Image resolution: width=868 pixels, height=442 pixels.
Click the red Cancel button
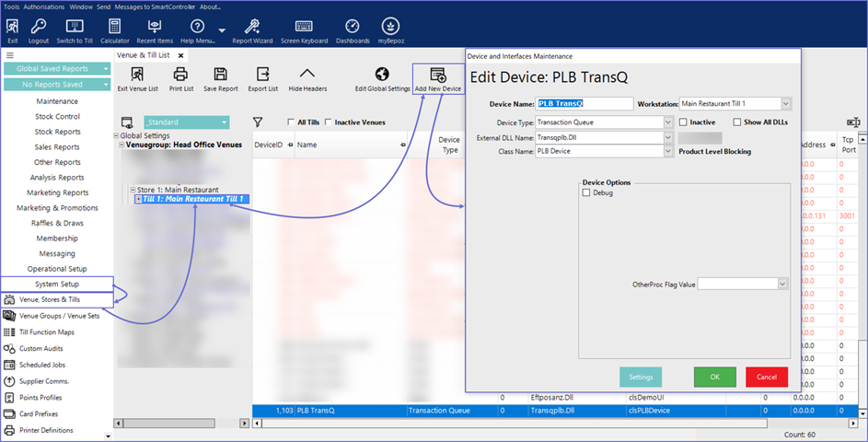(x=767, y=378)
